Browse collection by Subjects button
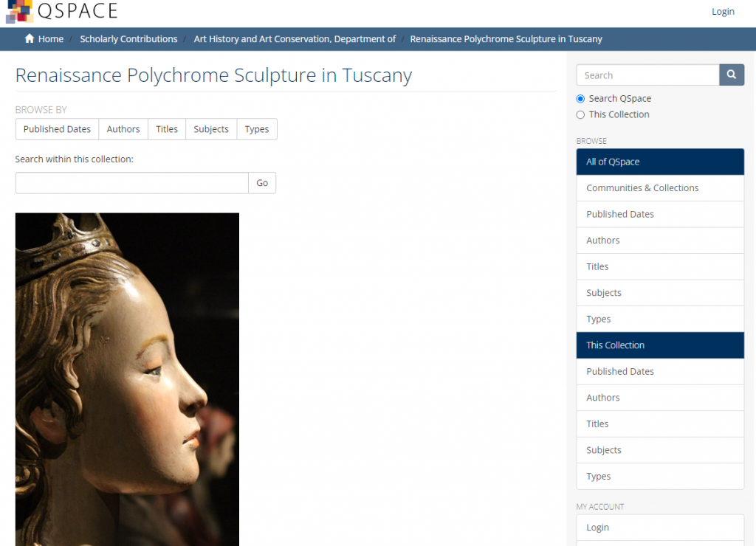The height and width of the screenshot is (546, 756). [211, 129]
